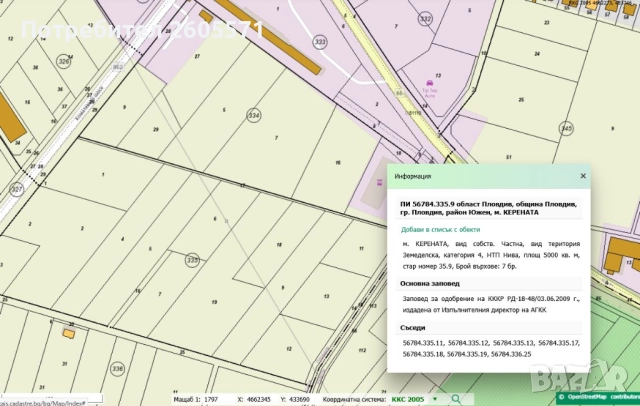Click the circled block number 334 label
This screenshot has height=406, width=640.
click(253, 116)
